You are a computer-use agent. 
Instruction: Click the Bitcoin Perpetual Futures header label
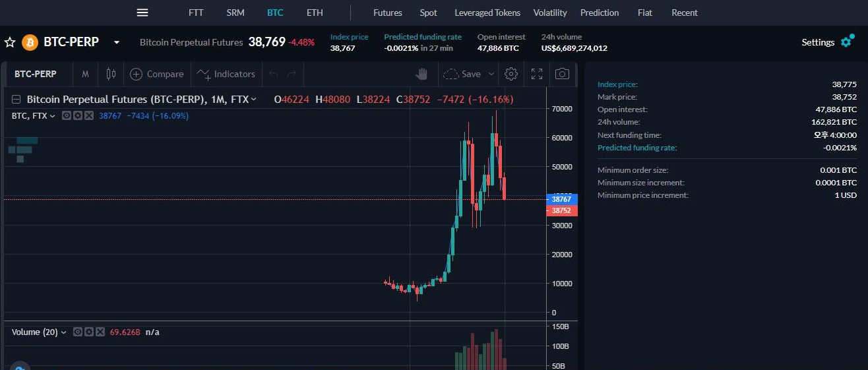click(x=191, y=42)
